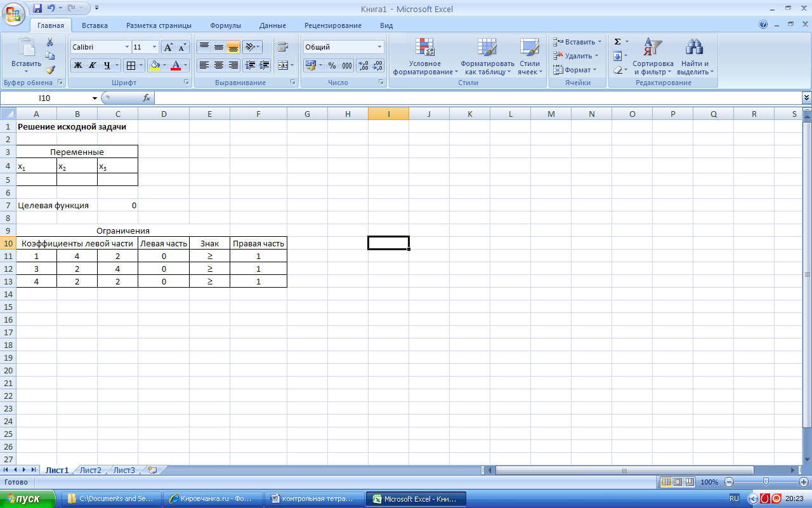812x508 pixels.
Task: Align text right horizontally
Action: point(233,65)
